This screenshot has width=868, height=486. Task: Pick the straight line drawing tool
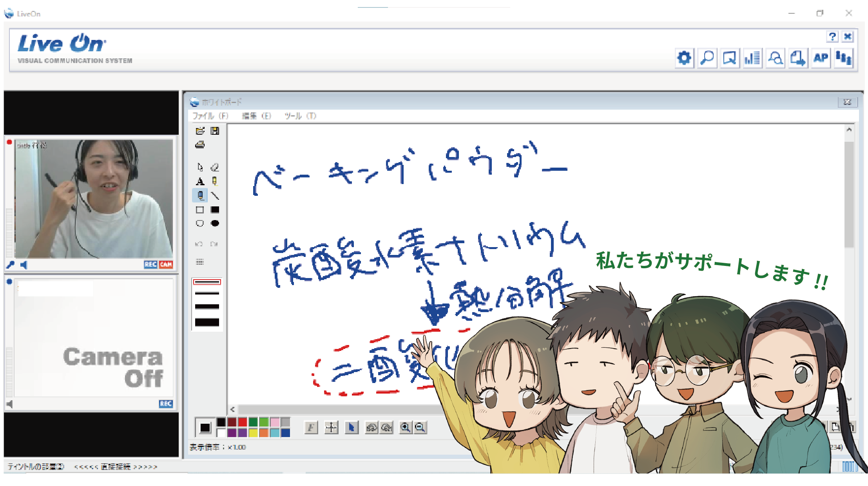(x=215, y=195)
